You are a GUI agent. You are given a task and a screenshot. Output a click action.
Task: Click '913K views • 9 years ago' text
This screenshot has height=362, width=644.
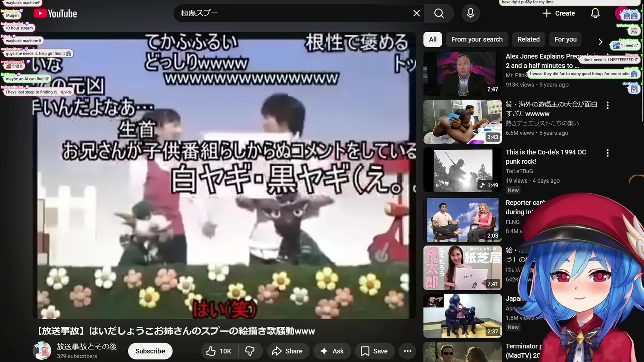click(537, 85)
